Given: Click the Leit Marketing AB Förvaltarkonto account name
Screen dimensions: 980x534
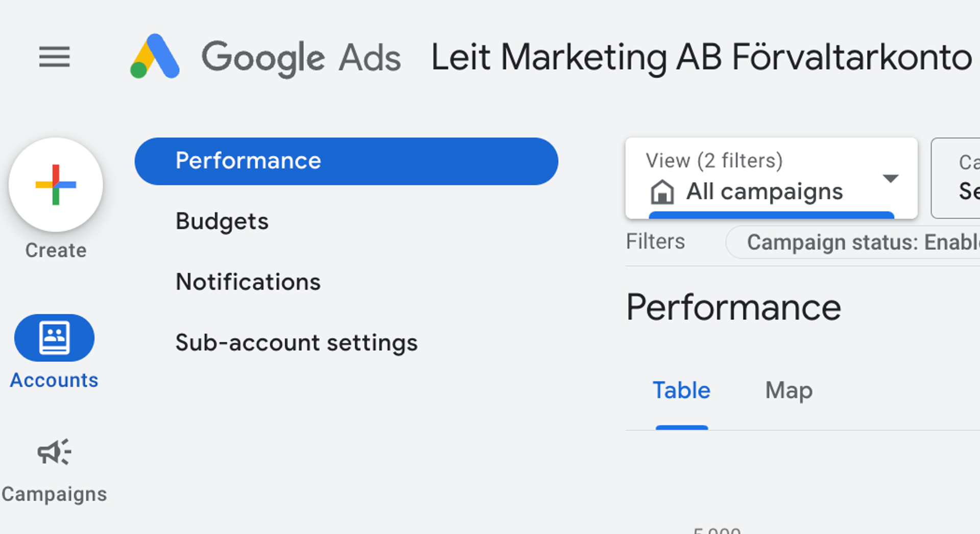Looking at the screenshot, I should point(701,57).
